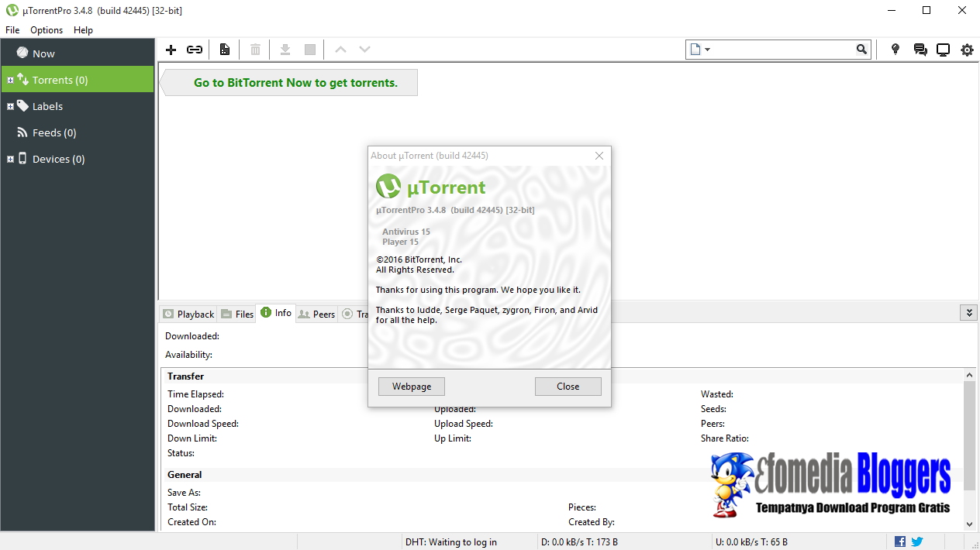980x550 pixels.
Task: Click scrollbar down arrow in info pane
Action: 969,524
